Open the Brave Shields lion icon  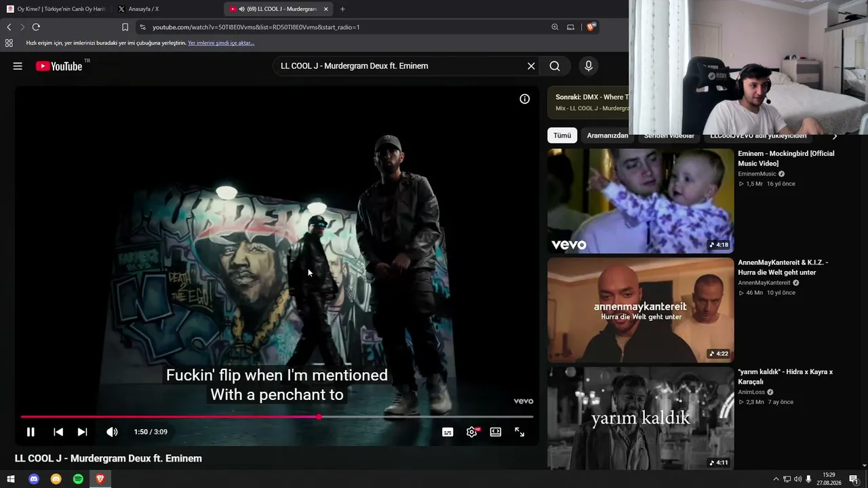(591, 26)
